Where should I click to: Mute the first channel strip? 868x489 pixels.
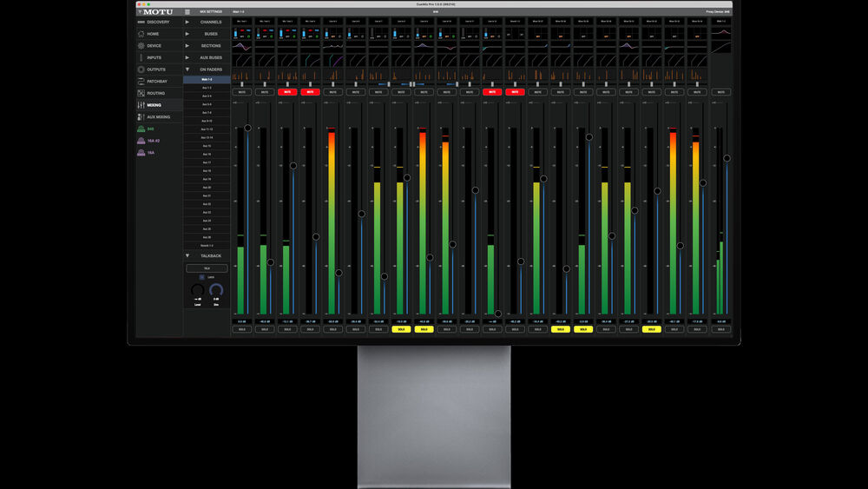[241, 91]
